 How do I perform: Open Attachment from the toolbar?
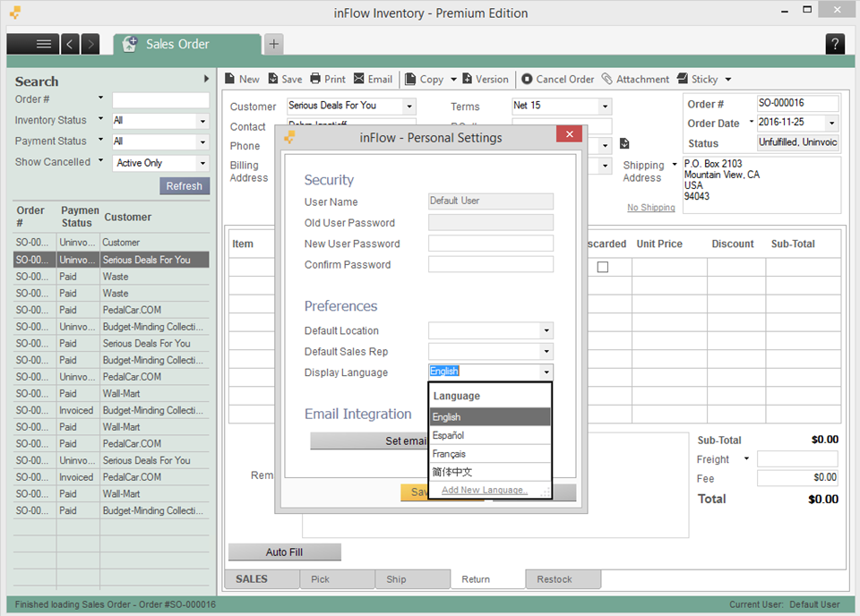pos(635,79)
